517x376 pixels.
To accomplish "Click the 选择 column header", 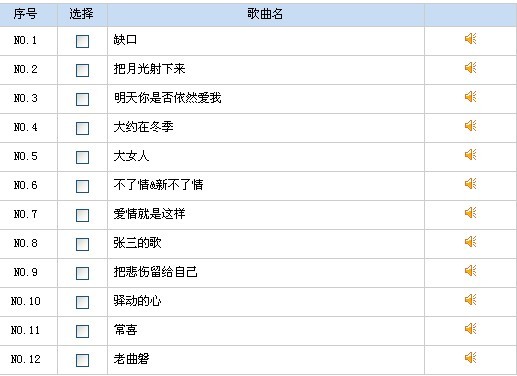I will click(82, 14).
